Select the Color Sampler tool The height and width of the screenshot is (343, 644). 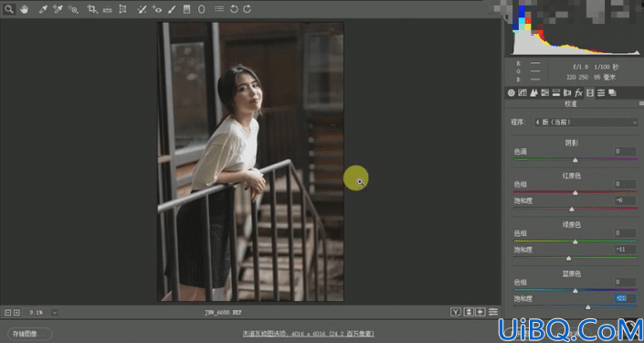coord(58,9)
